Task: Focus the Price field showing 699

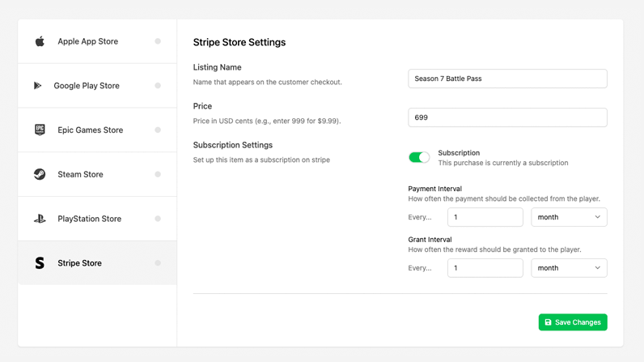Action: (507, 117)
